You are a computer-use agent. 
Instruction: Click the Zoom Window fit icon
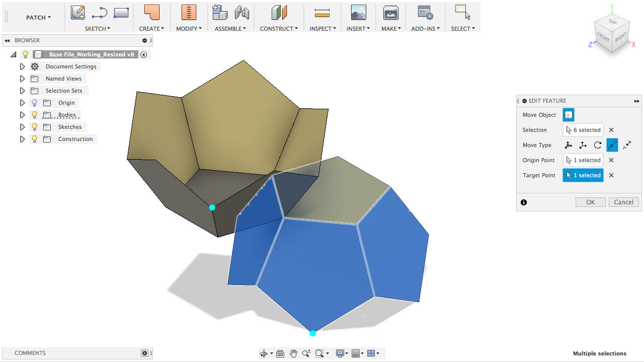[319, 353]
